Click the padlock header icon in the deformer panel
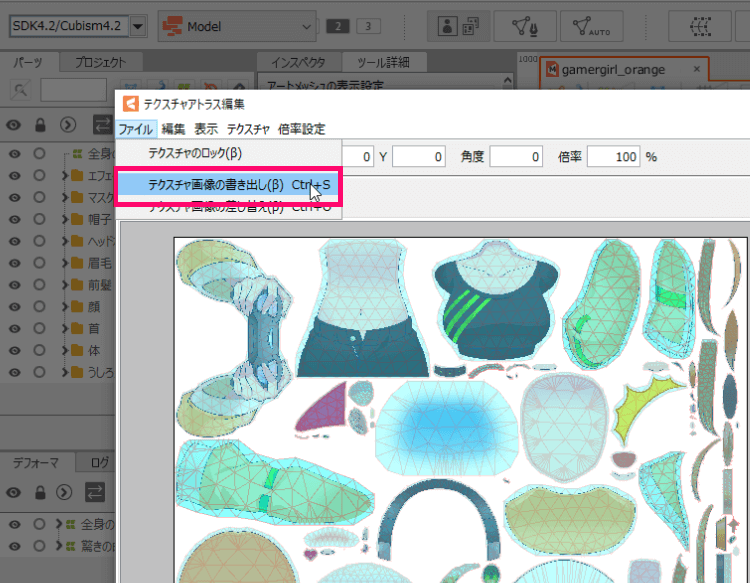The height and width of the screenshot is (583, 750). 40,492
